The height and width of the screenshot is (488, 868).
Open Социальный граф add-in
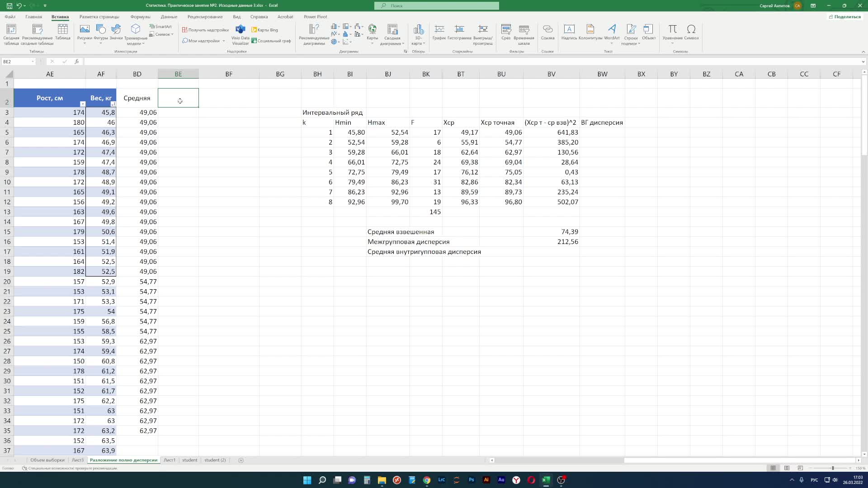[271, 41]
